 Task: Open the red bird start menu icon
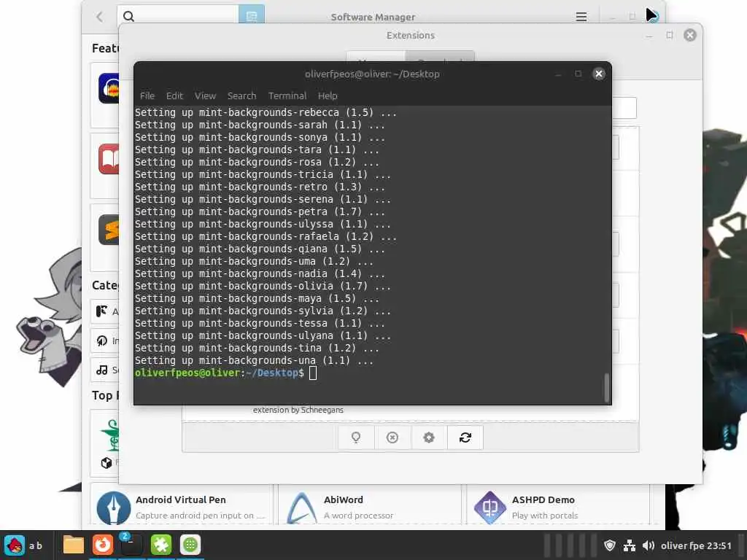coord(15,545)
